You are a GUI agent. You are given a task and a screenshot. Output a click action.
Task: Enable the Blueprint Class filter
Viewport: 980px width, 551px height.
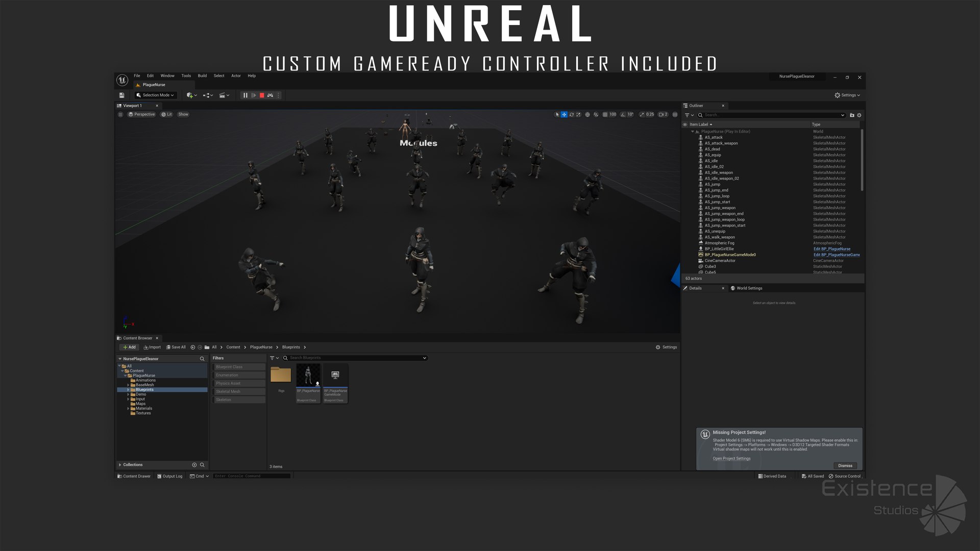[239, 367]
